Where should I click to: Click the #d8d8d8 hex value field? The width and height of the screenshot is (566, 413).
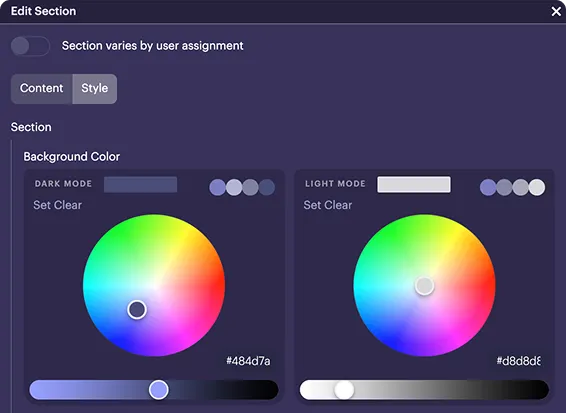tap(518, 361)
